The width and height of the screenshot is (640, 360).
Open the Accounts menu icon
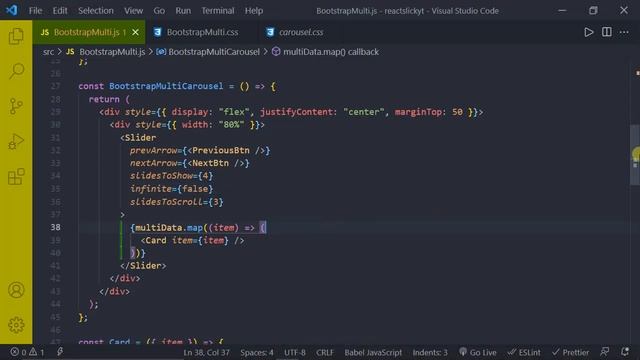[16, 290]
